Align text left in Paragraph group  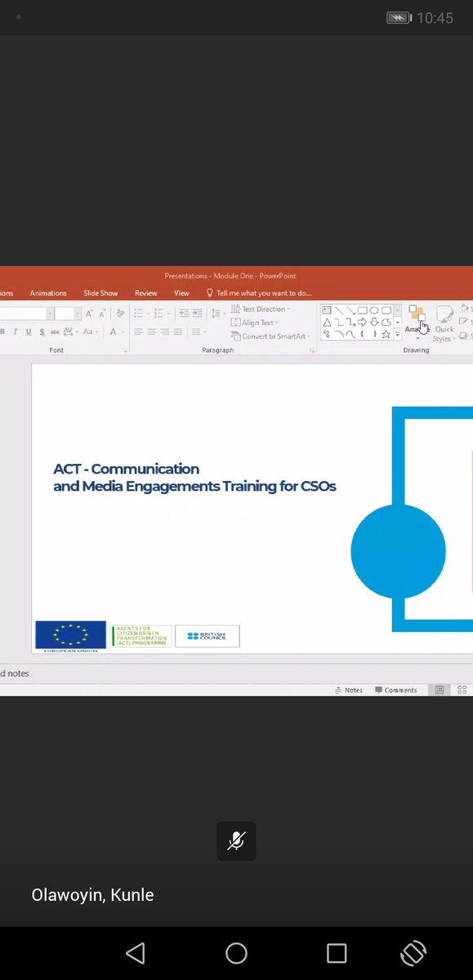(x=139, y=332)
